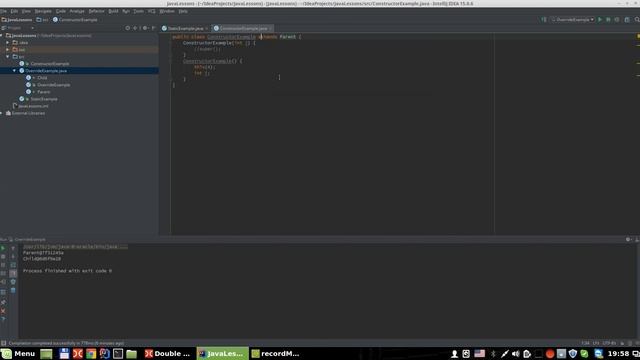This screenshot has width=640, height=360.
Task: Click the Run panel down-arrow navigation icon
Action: click(13, 256)
